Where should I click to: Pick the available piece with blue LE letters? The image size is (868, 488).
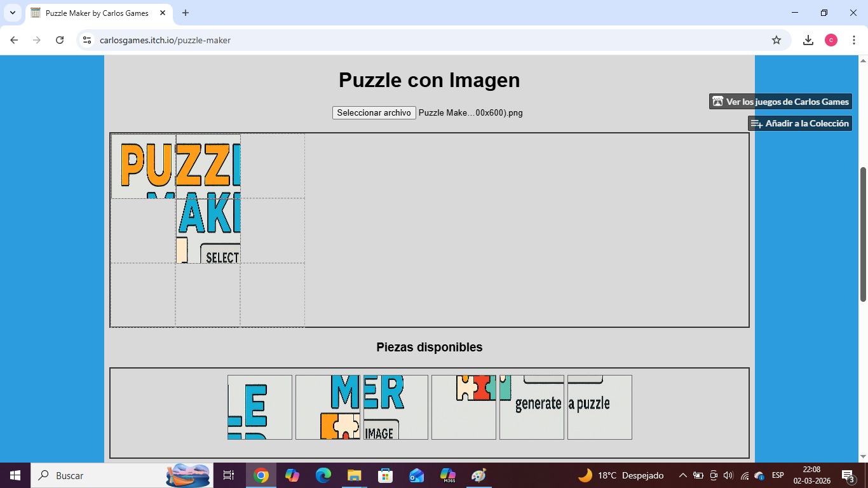[x=260, y=407]
